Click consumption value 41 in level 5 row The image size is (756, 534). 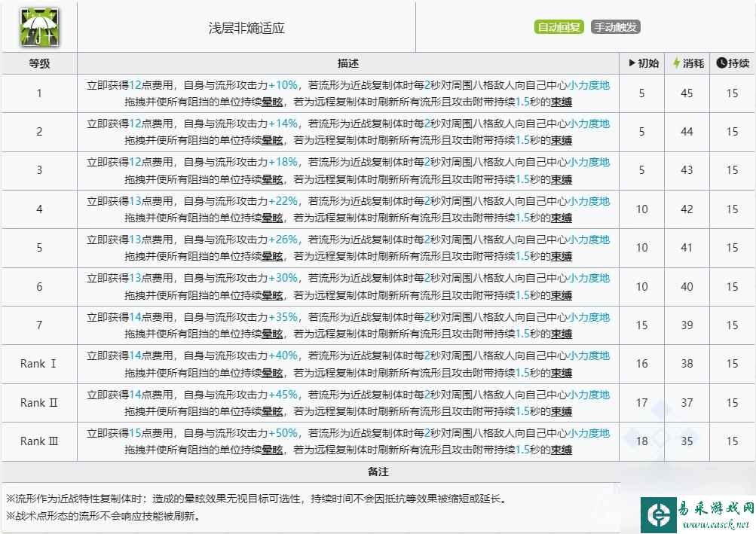pos(687,248)
